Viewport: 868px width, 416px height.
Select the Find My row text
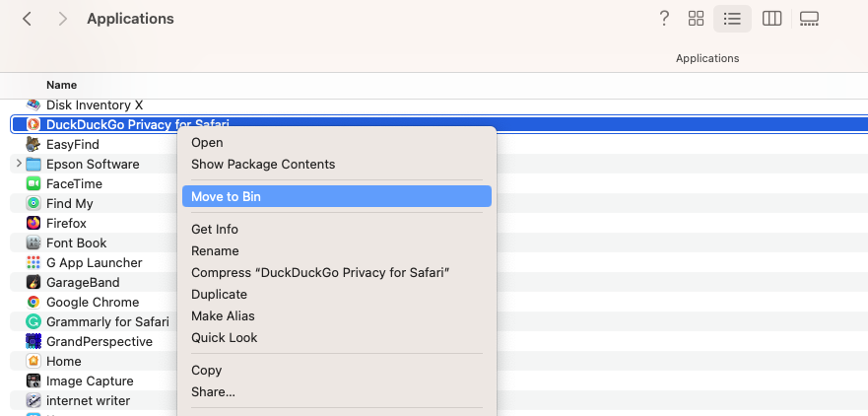(70, 203)
